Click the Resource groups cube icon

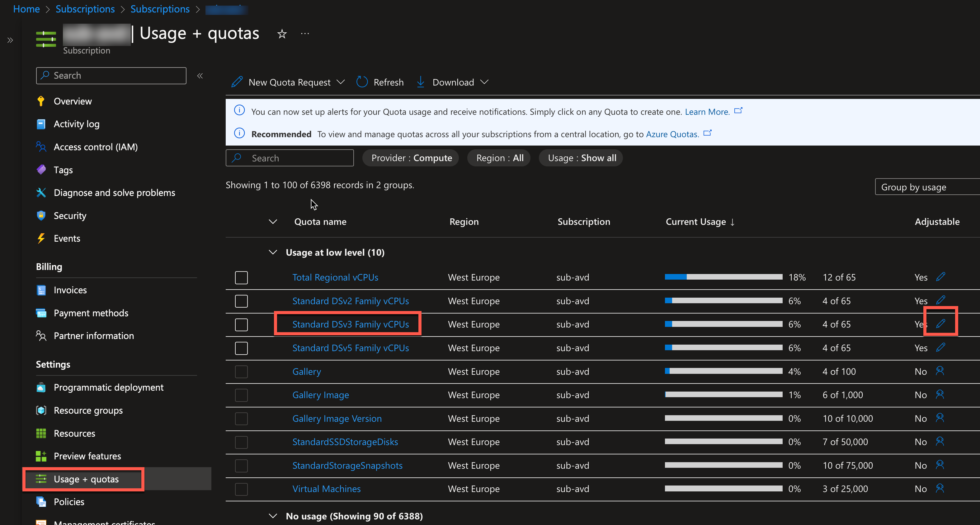point(41,410)
